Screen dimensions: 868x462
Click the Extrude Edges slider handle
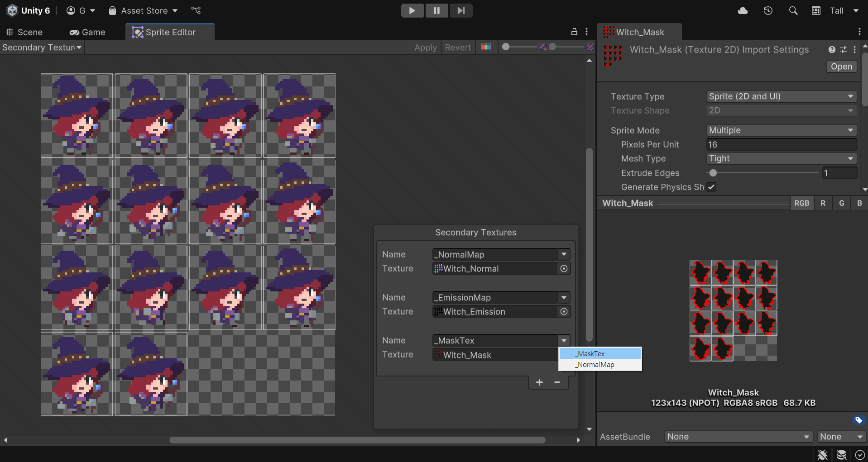(713, 173)
